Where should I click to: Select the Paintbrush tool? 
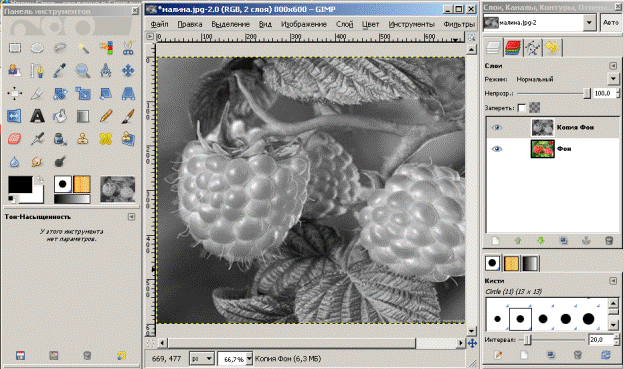tap(128, 116)
